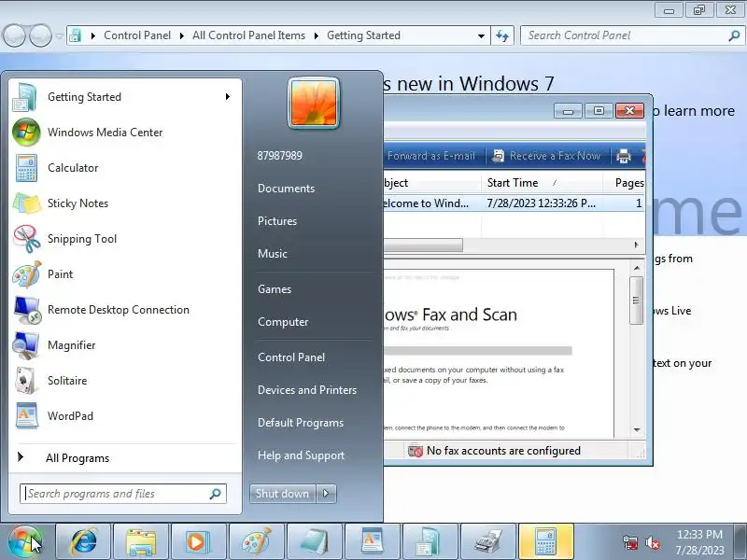The height and width of the screenshot is (560, 747).
Task: Expand arrow after All Control Panel Items
Action: point(316,35)
